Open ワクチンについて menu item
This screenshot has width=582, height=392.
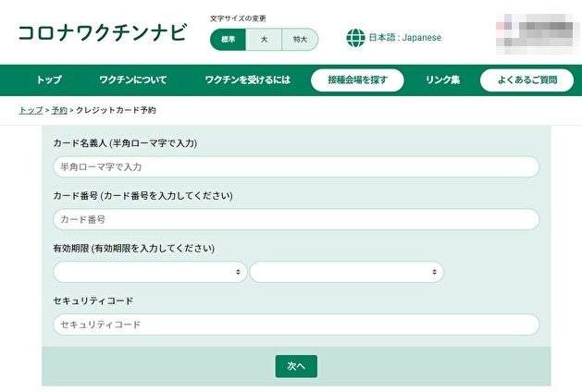click(132, 80)
